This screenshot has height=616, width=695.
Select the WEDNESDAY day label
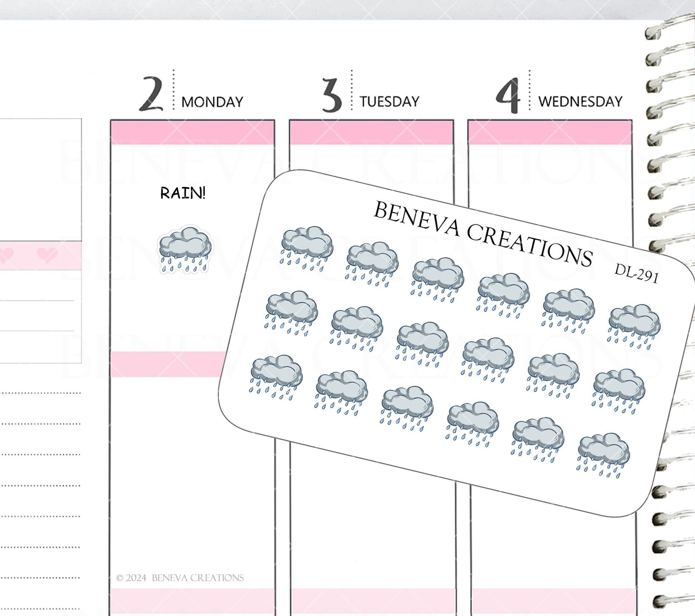click(580, 101)
